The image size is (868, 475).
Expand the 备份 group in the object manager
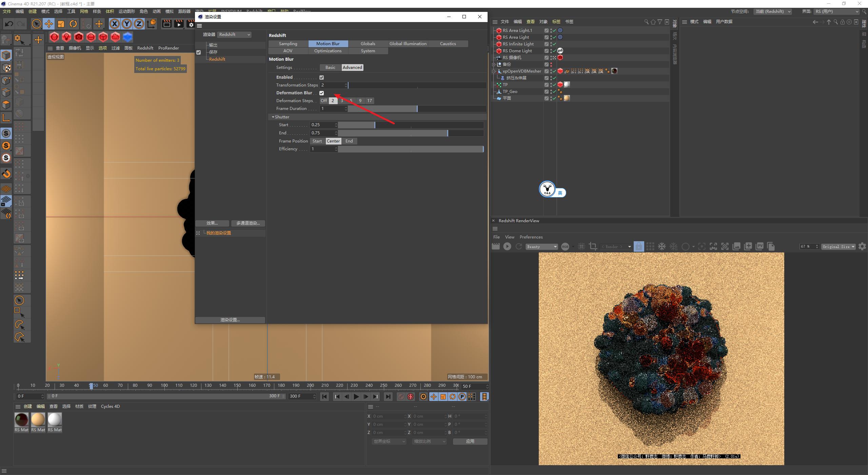494,64
